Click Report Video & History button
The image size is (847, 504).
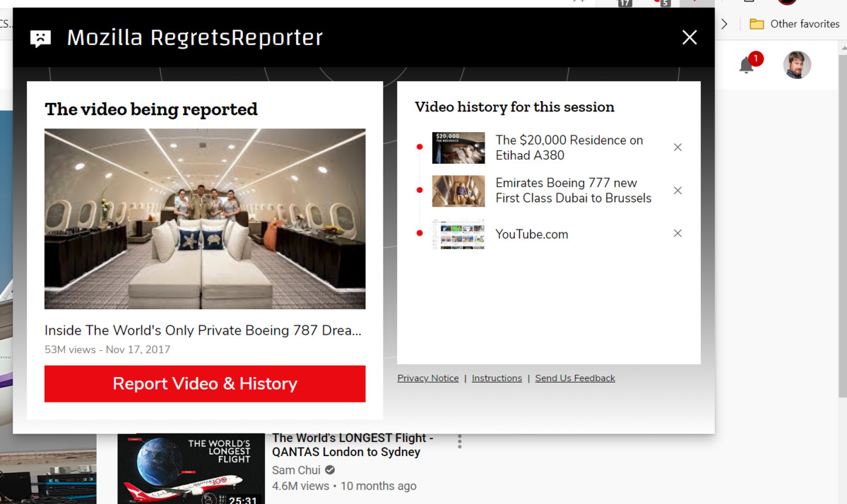pos(205,384)
